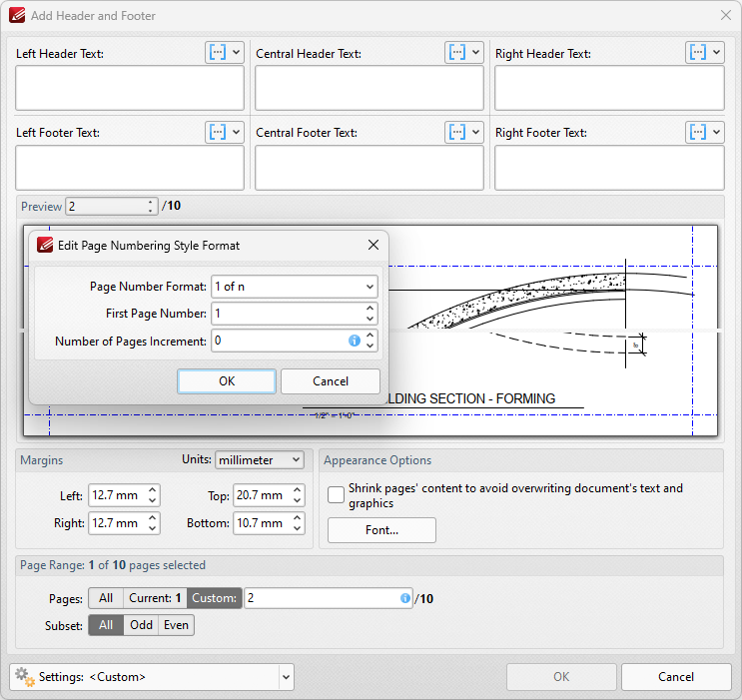Image resolution: width=742 pixels, height=700 pixels.
Task: Click the Left Header Text macro icon
Action: [217, 52]
